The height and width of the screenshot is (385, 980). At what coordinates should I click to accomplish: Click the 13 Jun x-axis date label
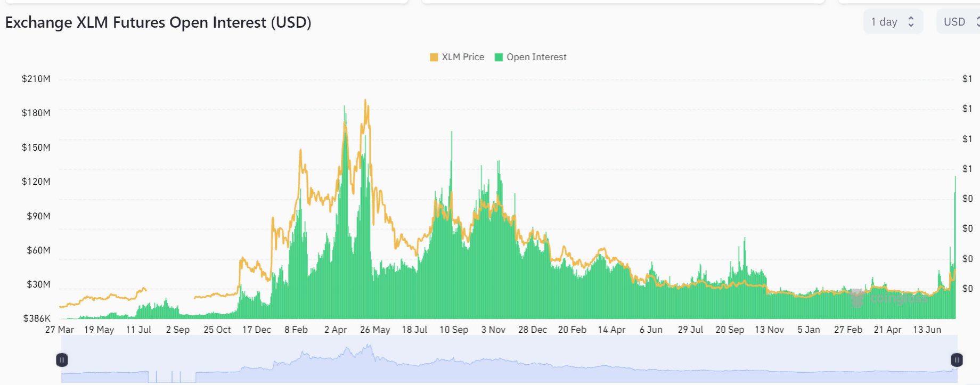[x=927, y=330]
